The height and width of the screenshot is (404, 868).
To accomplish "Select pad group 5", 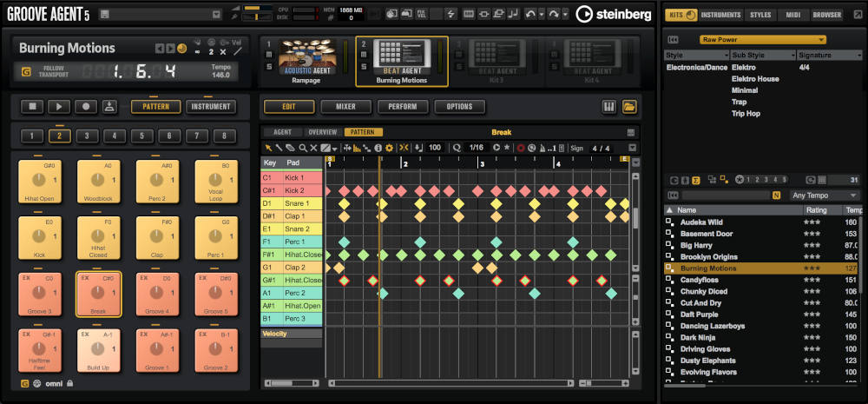I will [141, 136].
